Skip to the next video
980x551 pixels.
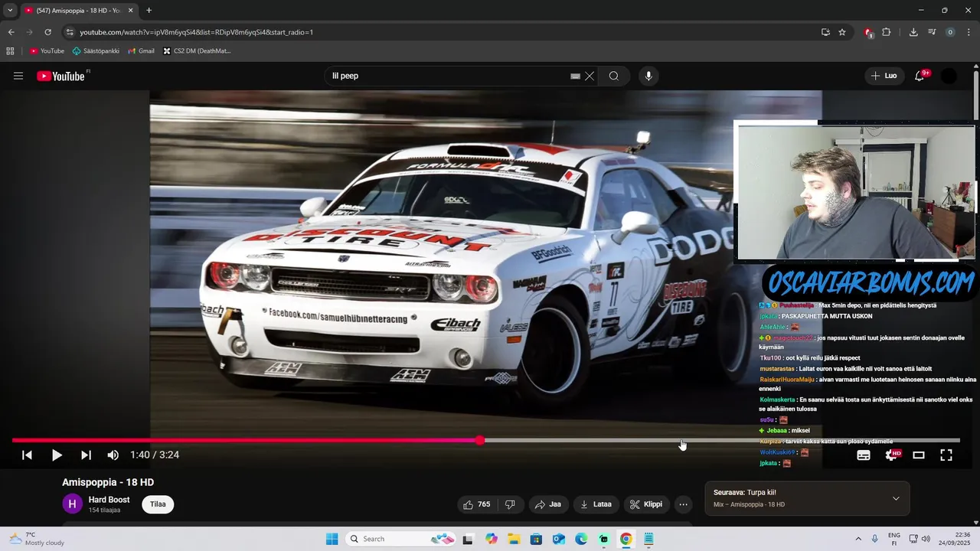coord(86,455)
